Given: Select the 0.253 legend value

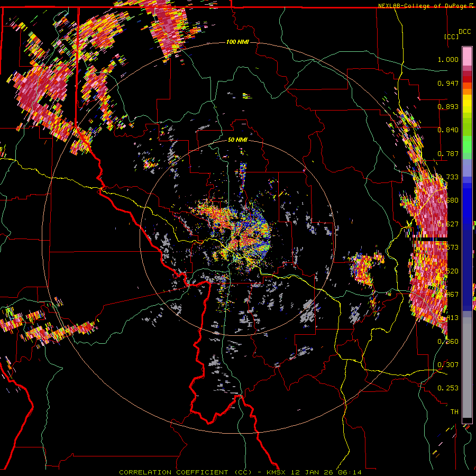Looking at the screenshot, I should tap(448, 388).
